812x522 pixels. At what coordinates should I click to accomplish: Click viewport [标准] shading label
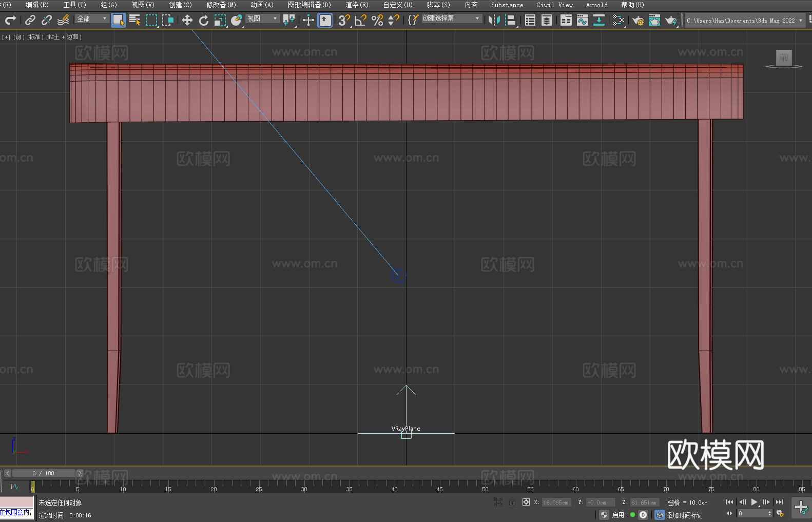click(x=35, y=37)
